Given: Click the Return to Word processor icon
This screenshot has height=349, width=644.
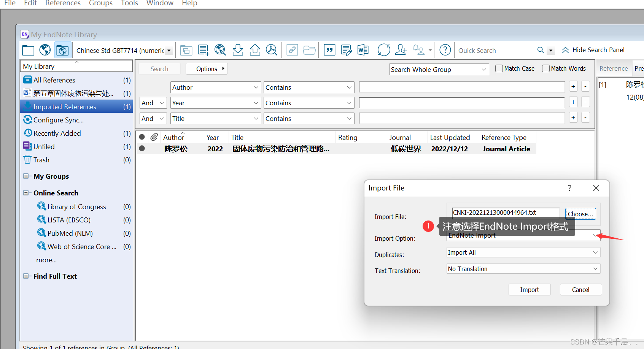Looking at the screenshot, I should (363, 50).
